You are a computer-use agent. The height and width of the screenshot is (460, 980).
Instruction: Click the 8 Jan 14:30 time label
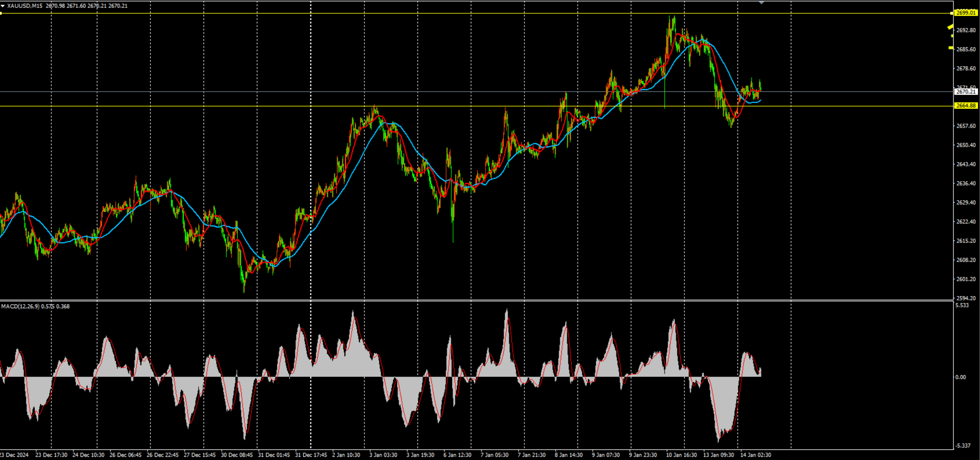point(569,455)
